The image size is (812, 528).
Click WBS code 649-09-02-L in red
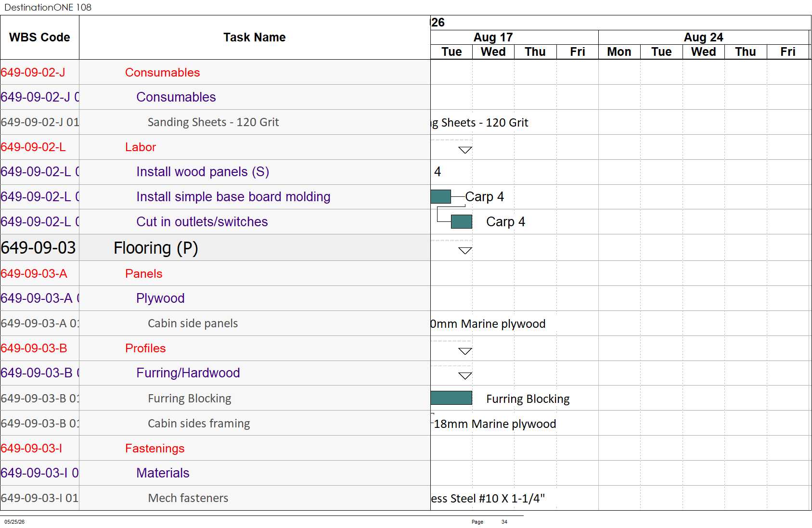coord(33,147)
